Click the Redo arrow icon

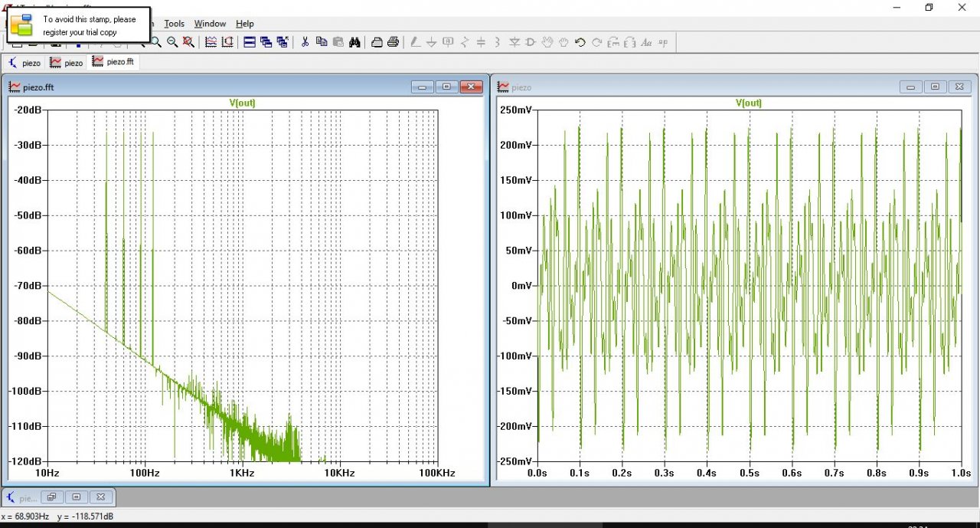coord(597,42)
